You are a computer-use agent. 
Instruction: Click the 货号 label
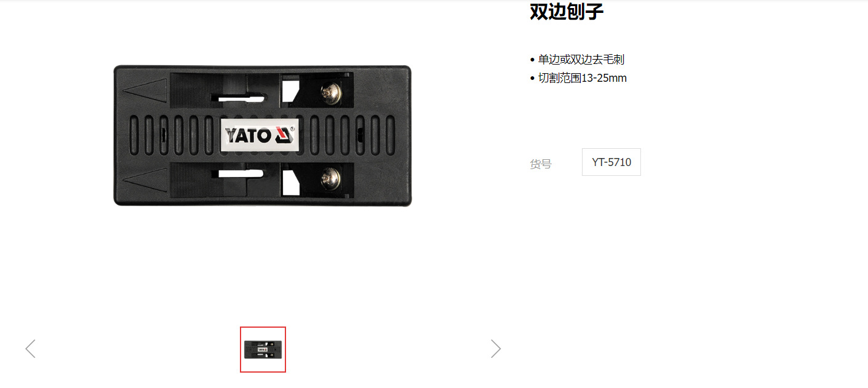click(x=541, y=164)
